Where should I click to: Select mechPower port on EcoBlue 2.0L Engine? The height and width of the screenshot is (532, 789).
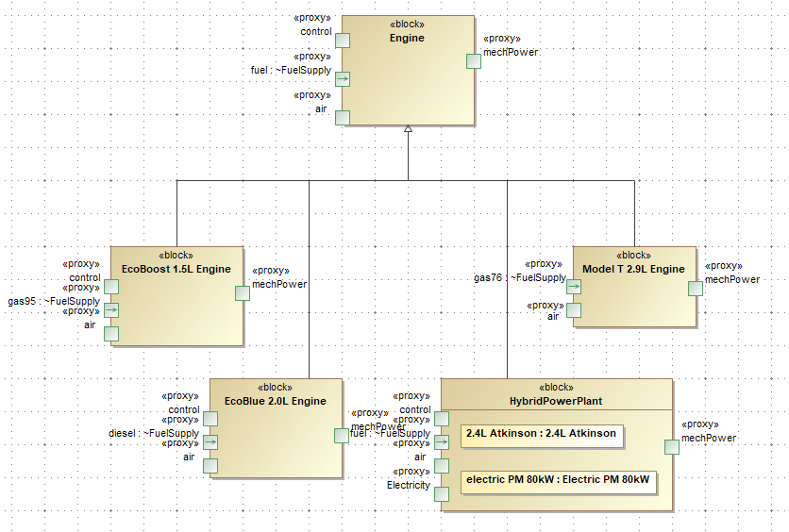coord(342,436)
